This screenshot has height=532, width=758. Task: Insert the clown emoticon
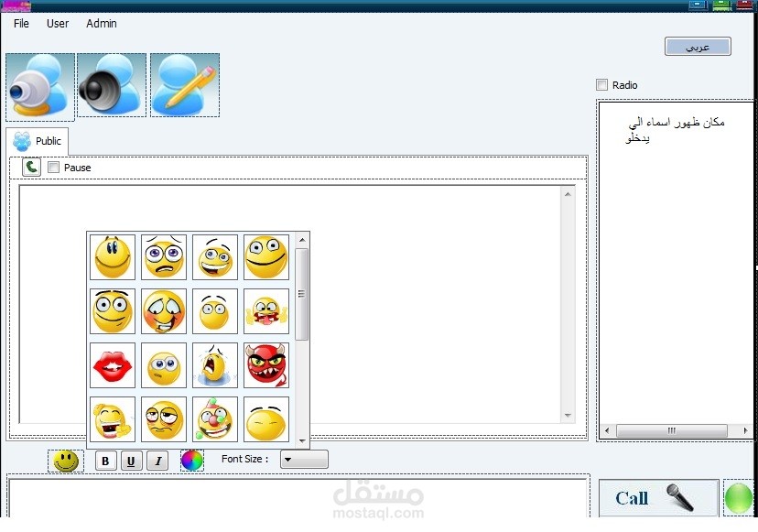[x=214, y=418]
